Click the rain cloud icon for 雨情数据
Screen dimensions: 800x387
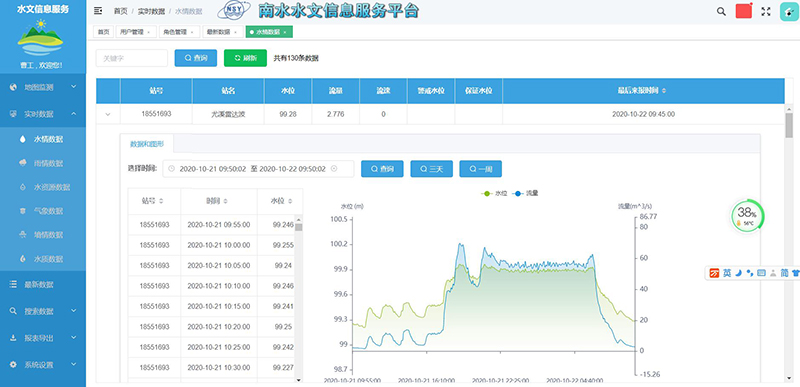point(22,163)
